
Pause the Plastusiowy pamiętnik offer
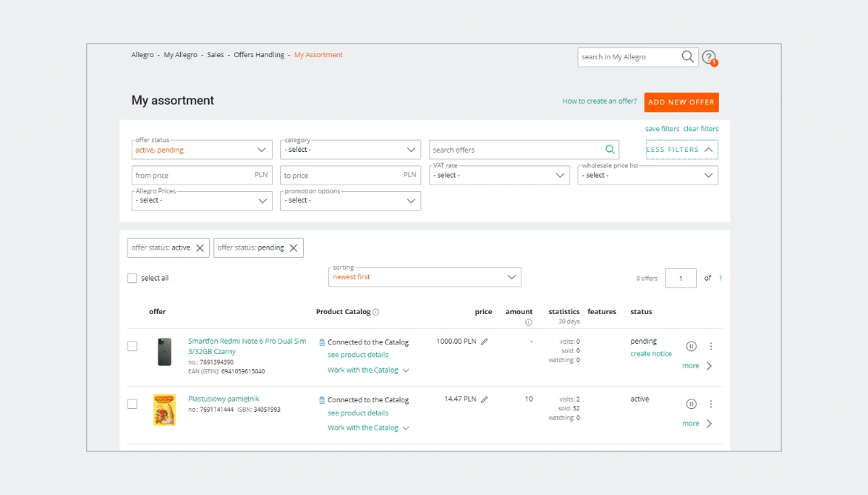692,404
